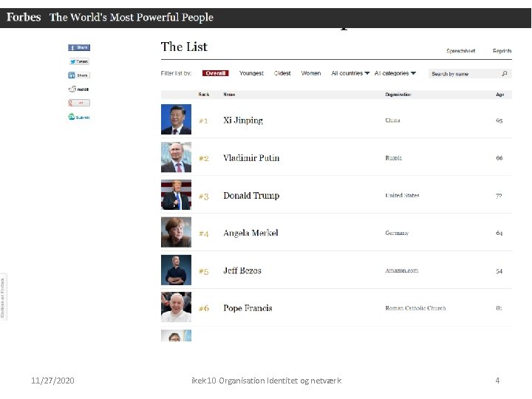The height and width of the screenshot is (399, 532).
Task: Select the Women filter
Action: pyautogui.click(x=311, y=73)
